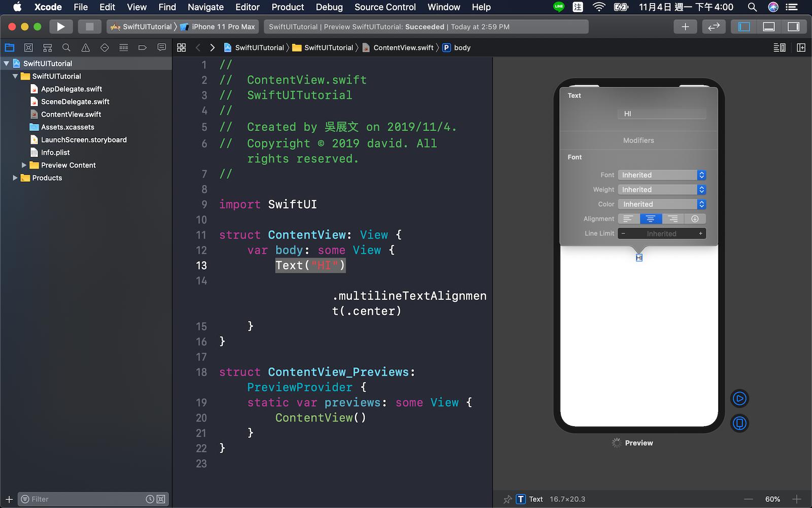Image resolution: width=812 pixels, height=508 pixels.
Task: Open the Adjust Editor Options menu
Action: click(x=780, y=48)
